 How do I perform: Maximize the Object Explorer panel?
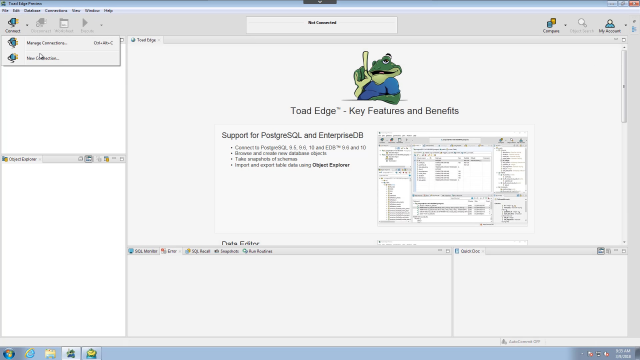(122, 159)
